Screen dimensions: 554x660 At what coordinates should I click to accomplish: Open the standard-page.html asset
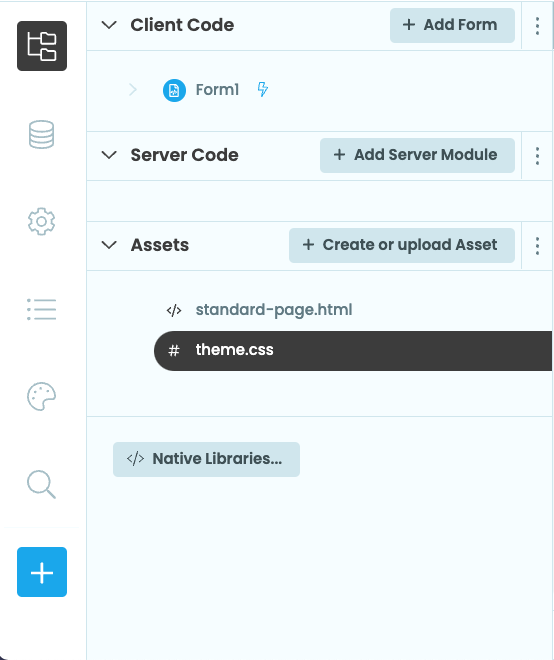click(x=274, y=310)
